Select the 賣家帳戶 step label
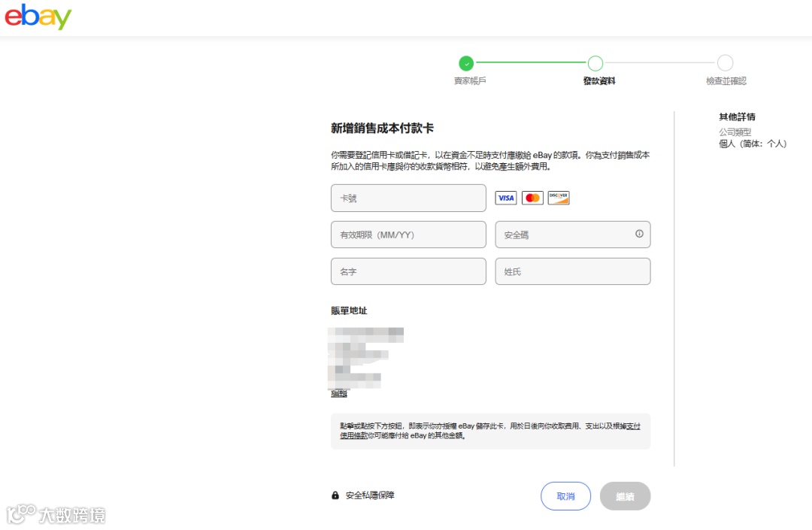 [x=470, y=80]
